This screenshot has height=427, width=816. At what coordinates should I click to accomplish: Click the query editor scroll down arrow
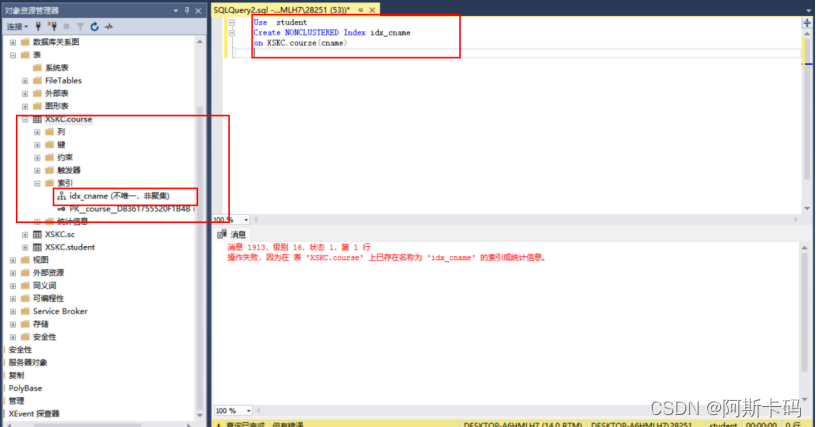(807, 209)
